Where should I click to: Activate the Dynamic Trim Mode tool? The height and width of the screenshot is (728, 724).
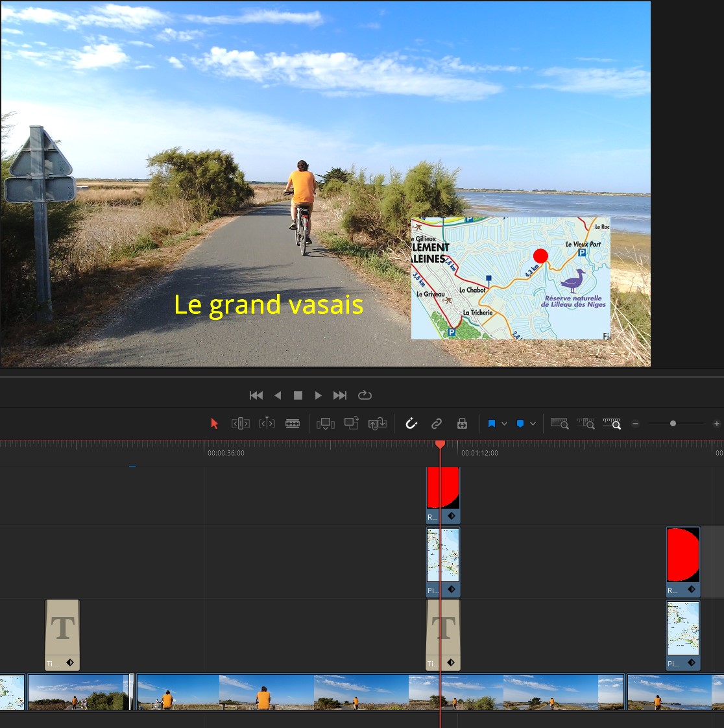(267, 424)
